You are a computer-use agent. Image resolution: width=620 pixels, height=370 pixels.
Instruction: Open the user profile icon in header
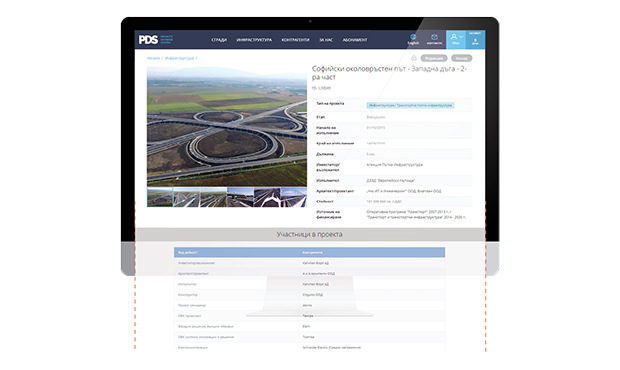[456, 40]
